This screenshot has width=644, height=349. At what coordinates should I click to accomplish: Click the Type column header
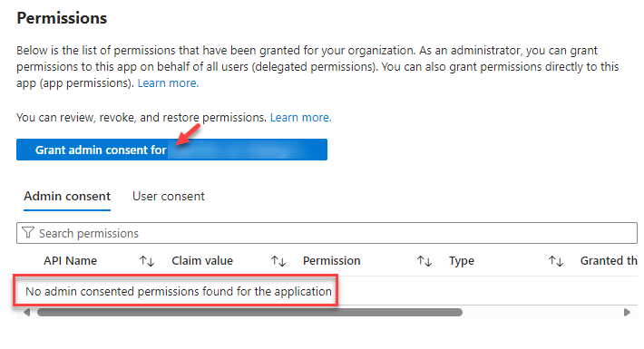point(462,261)
